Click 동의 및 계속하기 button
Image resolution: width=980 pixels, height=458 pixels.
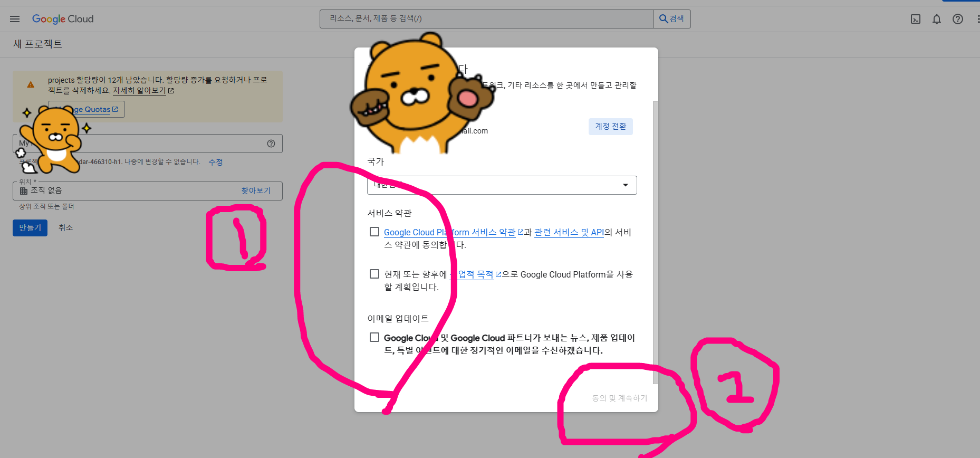click(x=620, y=398)
